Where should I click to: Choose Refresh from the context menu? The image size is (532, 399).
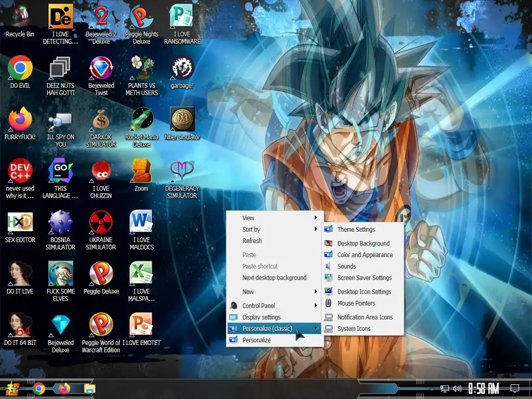(275, 241)
